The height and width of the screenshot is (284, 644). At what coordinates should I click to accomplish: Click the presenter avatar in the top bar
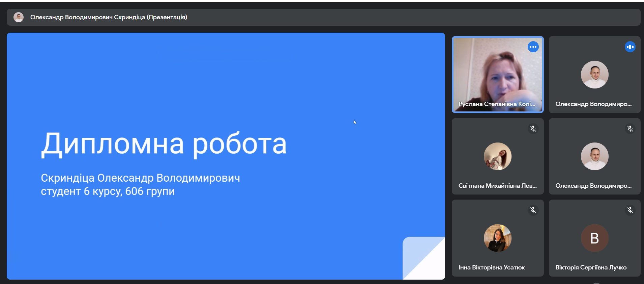pyautogui.click(x=19, y=17)
